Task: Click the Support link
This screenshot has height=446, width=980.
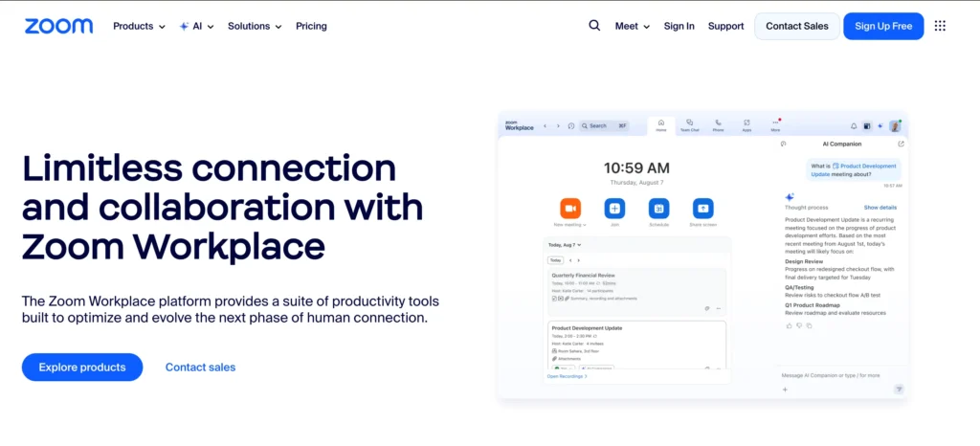Action: point(725,26)
